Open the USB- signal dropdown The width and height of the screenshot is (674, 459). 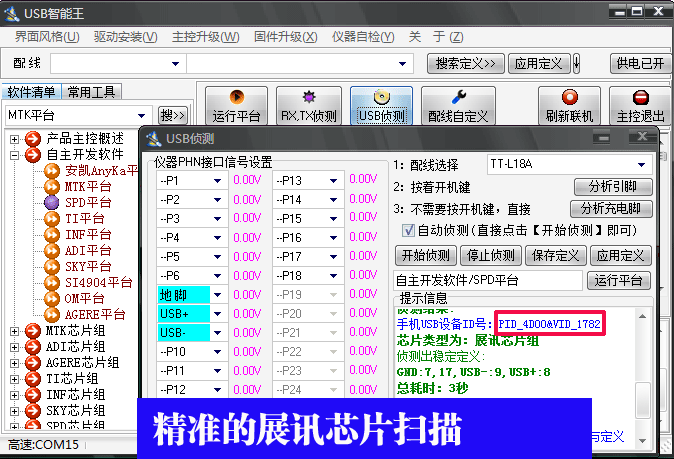(218, 333)
